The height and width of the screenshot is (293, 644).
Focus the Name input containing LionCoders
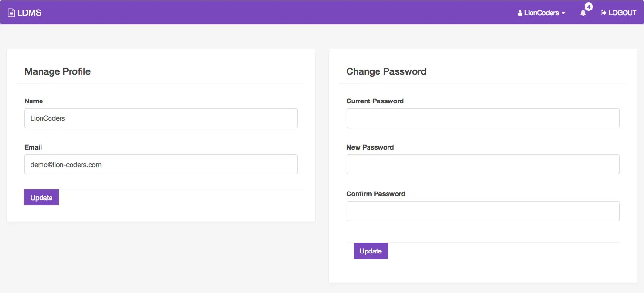click(161, 118)
